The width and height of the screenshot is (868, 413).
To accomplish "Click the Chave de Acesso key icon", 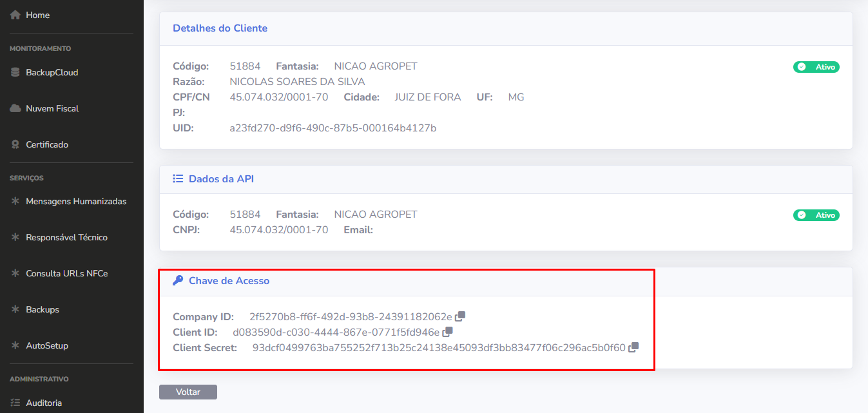I will (178, 281).
